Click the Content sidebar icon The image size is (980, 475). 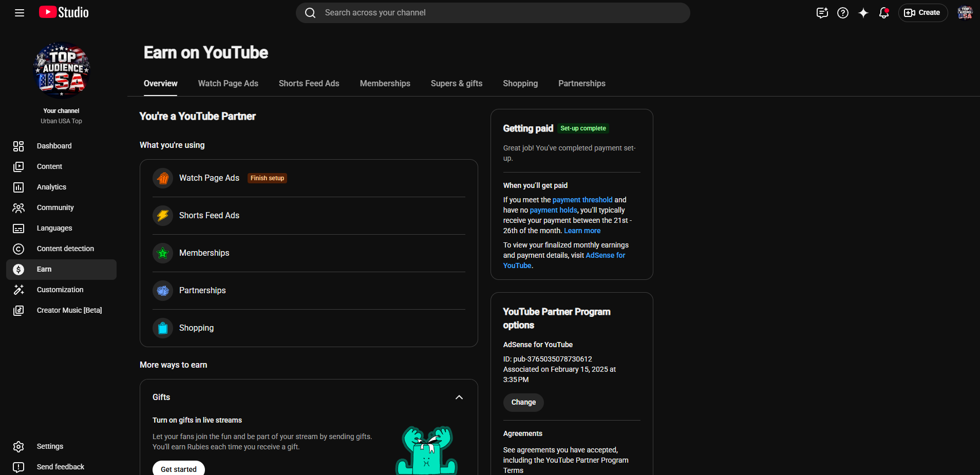[x=18, y=167]
